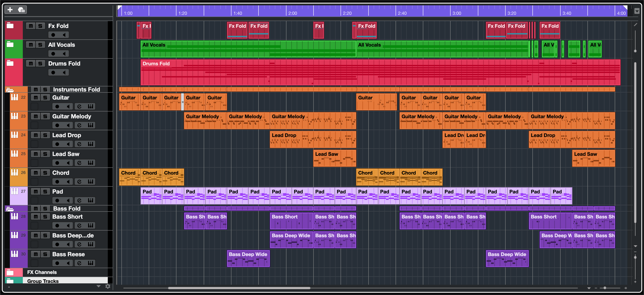Image resolution: width=644 pixels, height=295 pixels.
Task: Open the ruler dropdown at top right
Action: pos(637,11)
